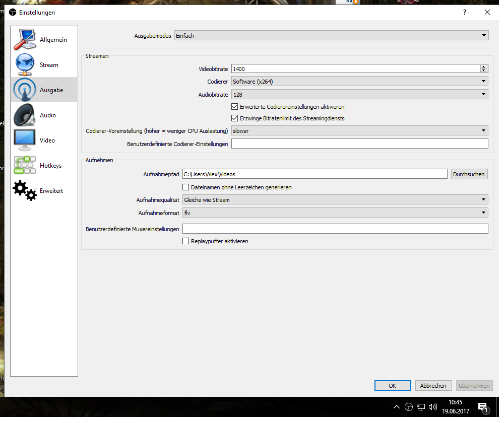Screen dimensions: 504x423
Task: Click the Benutzerdefinierte Muxereinstellungen text field
Action: [x=335, y=229]
